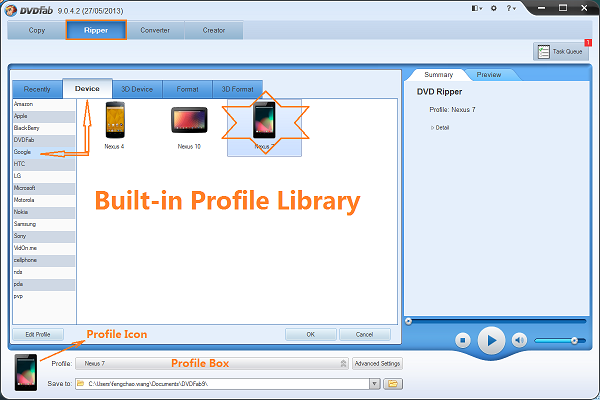Open Advanced Settings

point(377,363)
